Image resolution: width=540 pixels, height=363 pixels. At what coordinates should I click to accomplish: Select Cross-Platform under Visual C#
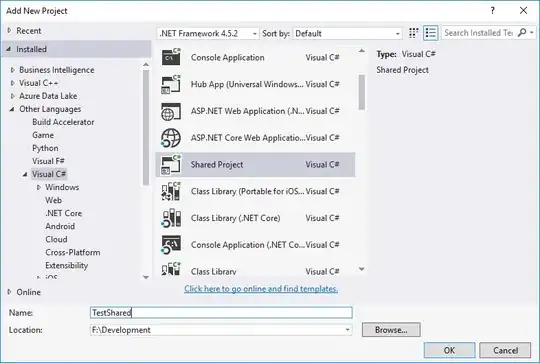tap(73, 252)
